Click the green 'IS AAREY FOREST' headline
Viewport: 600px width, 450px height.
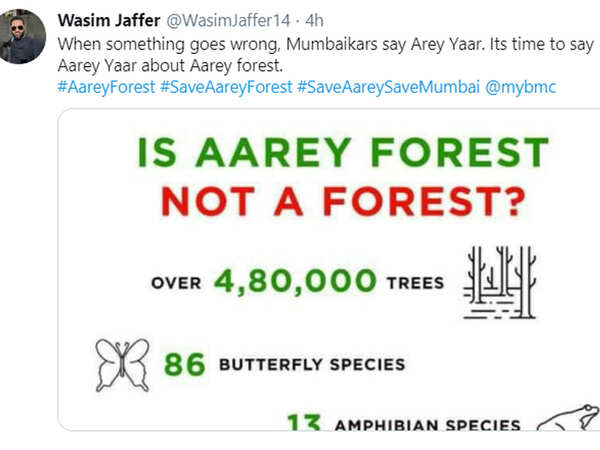343,153
